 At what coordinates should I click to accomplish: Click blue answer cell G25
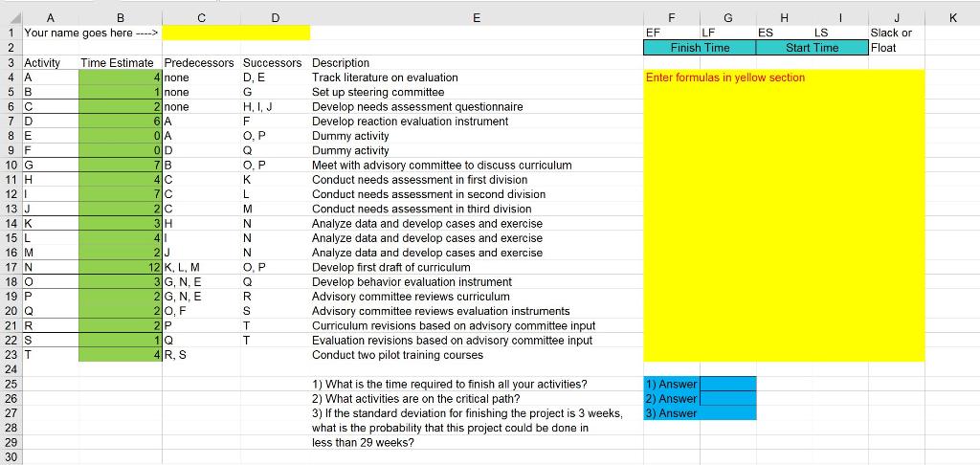(x=728, y=384)
